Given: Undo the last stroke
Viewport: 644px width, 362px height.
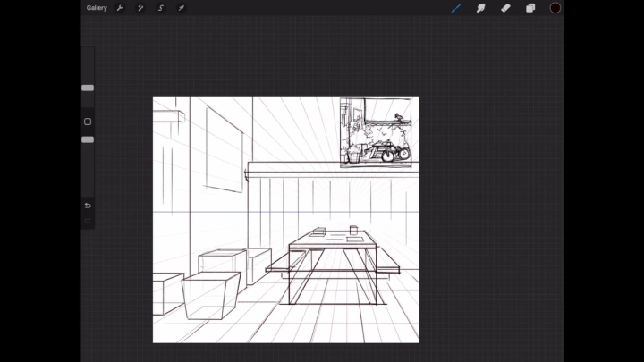Looking at the screenshot, I should [88, 206].
